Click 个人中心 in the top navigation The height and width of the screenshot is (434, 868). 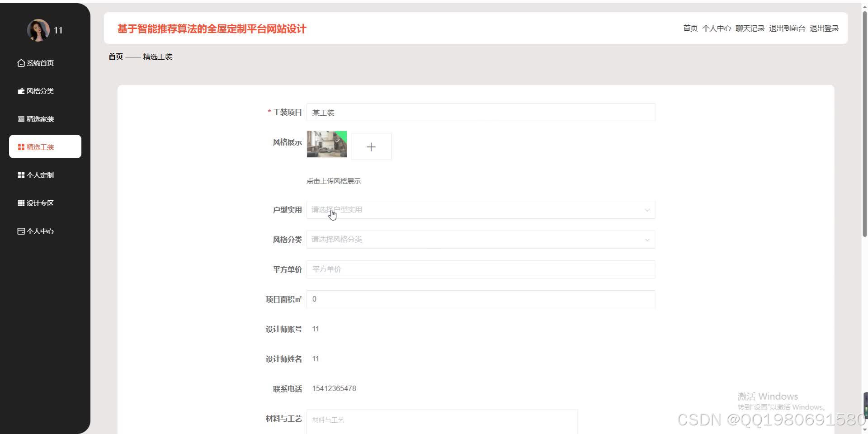(x=717, y=28)
